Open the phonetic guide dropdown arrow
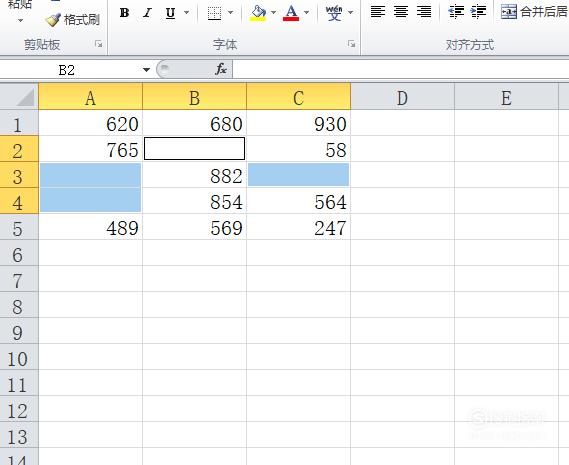Screen dimensions: 569x465 click(x=351, y=13)
